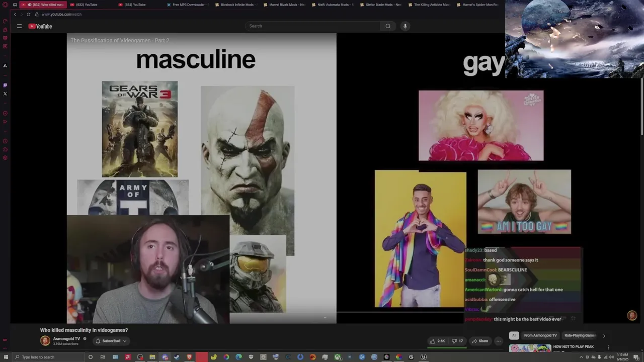Open Task View in the taskbar
The image size is (644, 362).
click(102, 357)
